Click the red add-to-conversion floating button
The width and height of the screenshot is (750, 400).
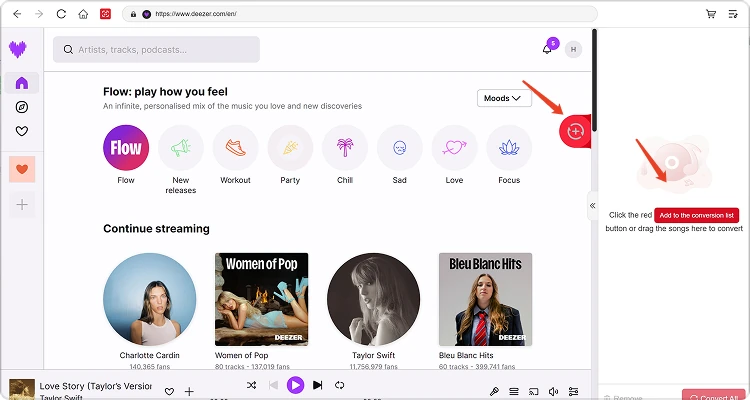point(575,131)
